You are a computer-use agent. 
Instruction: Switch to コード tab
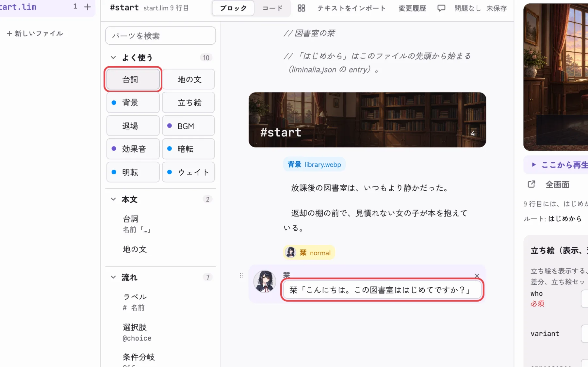click(272, 8)
